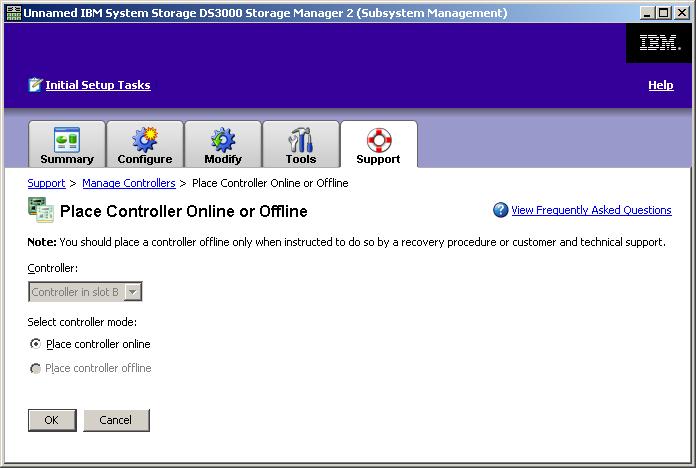Click the controller icon beside page heading

(41, 210)
